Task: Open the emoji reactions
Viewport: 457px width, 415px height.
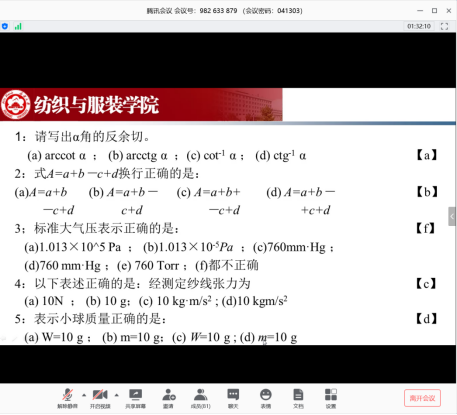Action: pos(266,398)
